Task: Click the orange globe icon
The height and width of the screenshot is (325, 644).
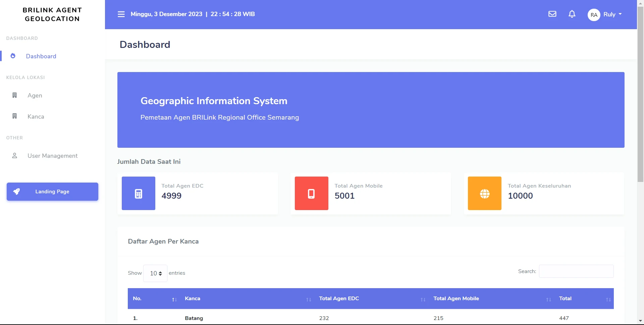Action: pyautogui.click(x=484, y=193)
